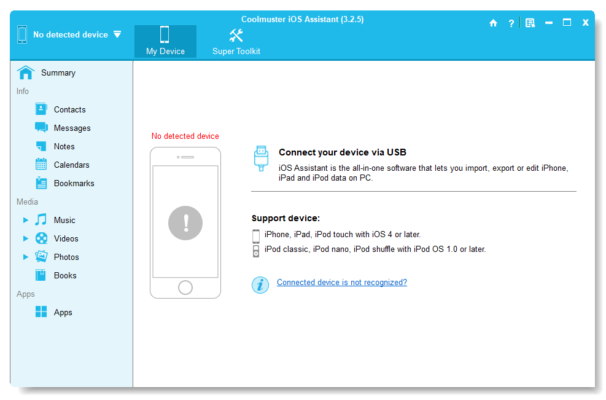This screenshot has width=606, height=400.
Task: Click the Summary house icon
Action: pos(26,72)
